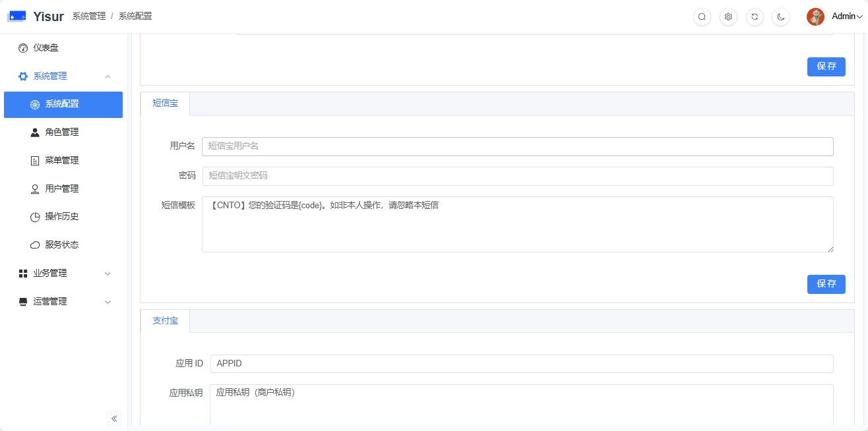This screenshot has width=868, height=431.
Task: Open 菜单管理 page from sidebar
Action: (61, 161)
